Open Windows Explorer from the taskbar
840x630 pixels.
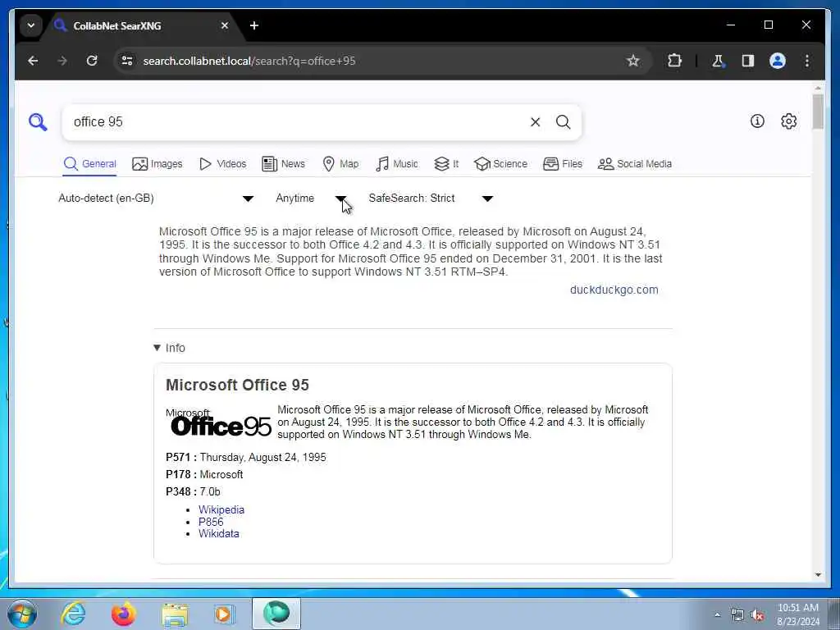point(175,614)
